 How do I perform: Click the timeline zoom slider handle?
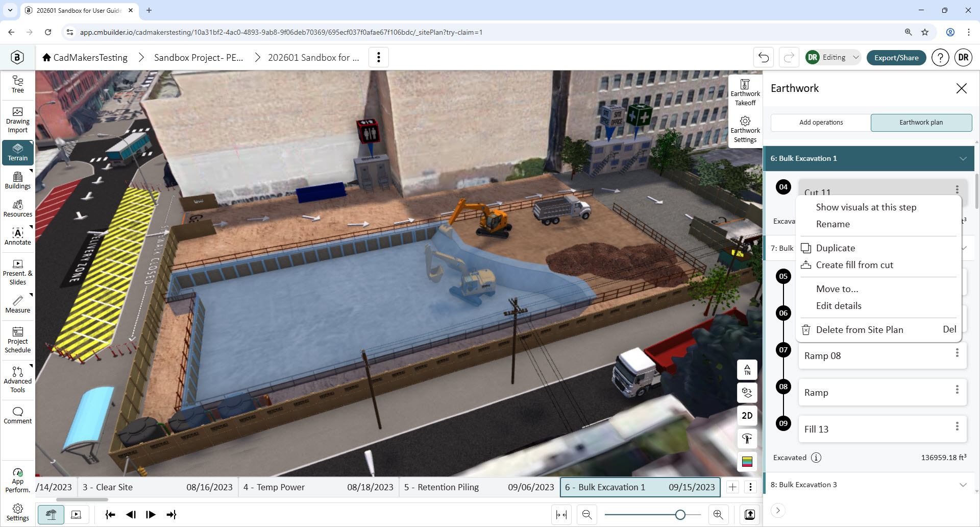pos(680,515)
